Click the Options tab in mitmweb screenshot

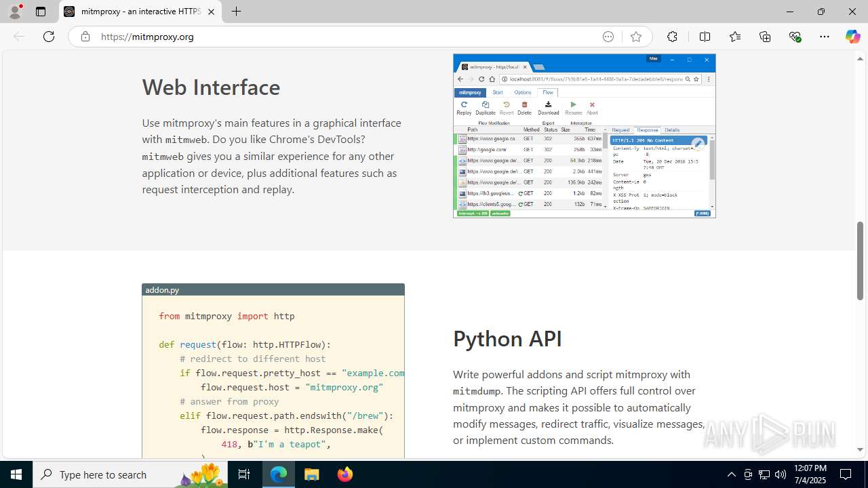[x=522, y=92]
